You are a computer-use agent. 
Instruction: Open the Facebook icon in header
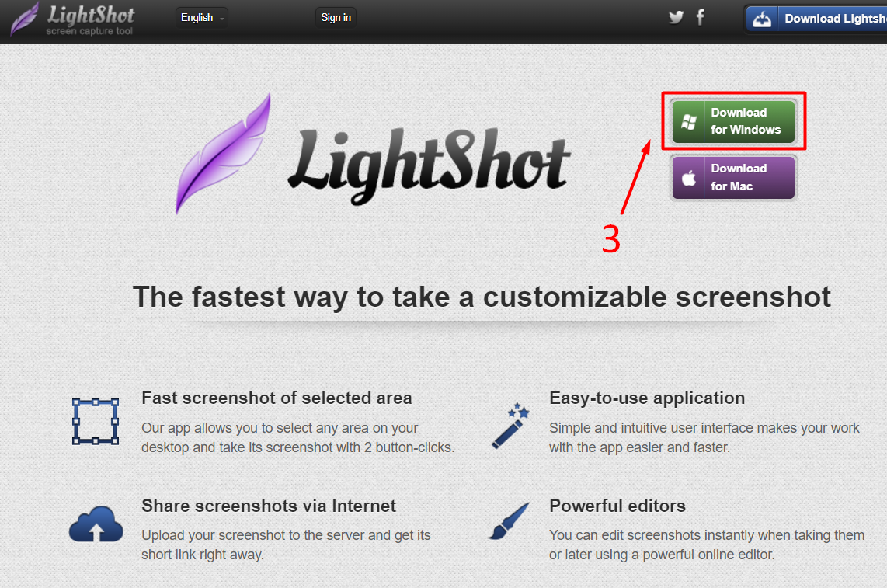(701, 18)
